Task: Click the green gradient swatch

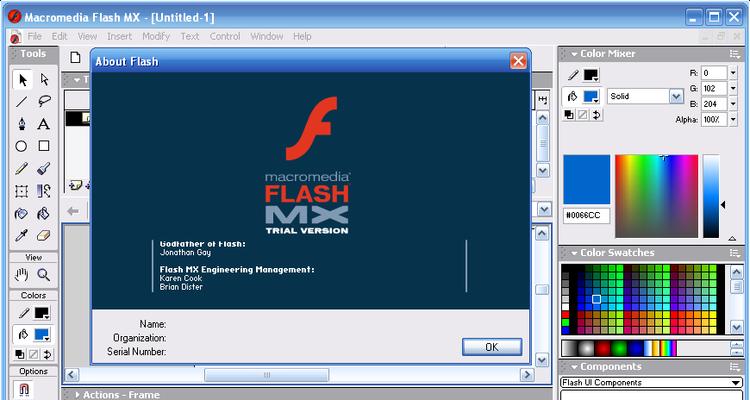Action: click(x=619, y=348)
